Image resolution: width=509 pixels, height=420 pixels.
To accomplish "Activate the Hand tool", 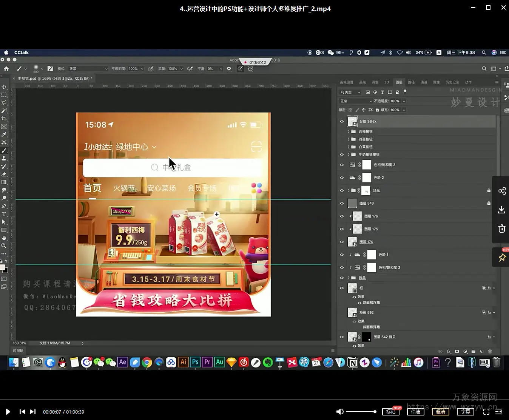I will 4,238.
